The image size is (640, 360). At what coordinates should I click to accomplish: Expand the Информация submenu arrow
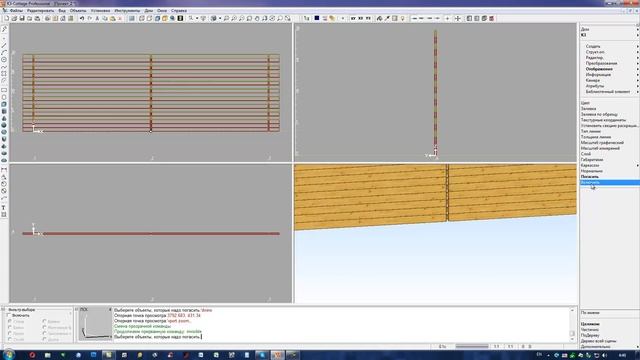click(637, 75)
